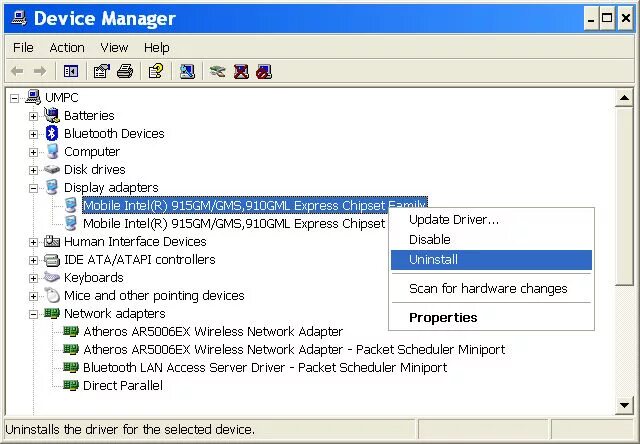This screenshot has height=444, width=640.
Task: Choose Properties from context menu
Action: point(491,317)
